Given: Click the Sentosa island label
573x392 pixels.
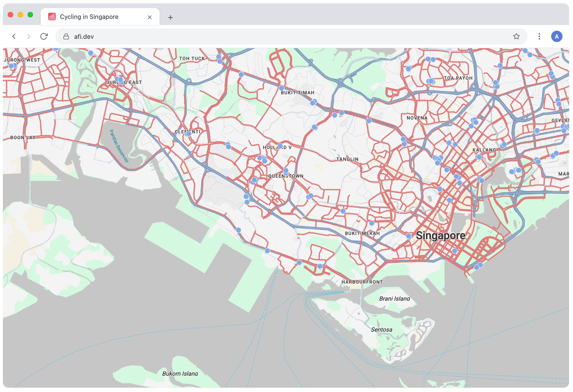Looking at the screenshot, I should [382, 330].
